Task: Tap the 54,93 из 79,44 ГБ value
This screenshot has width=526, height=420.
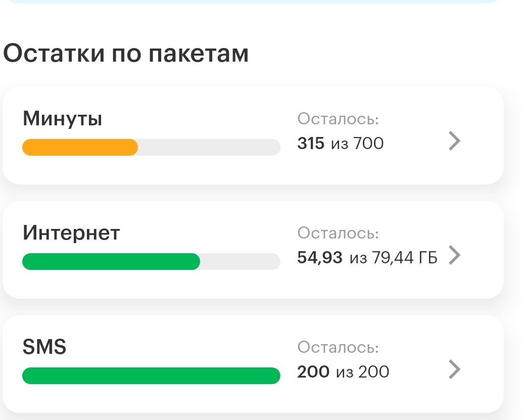Action: coord(367,258)
